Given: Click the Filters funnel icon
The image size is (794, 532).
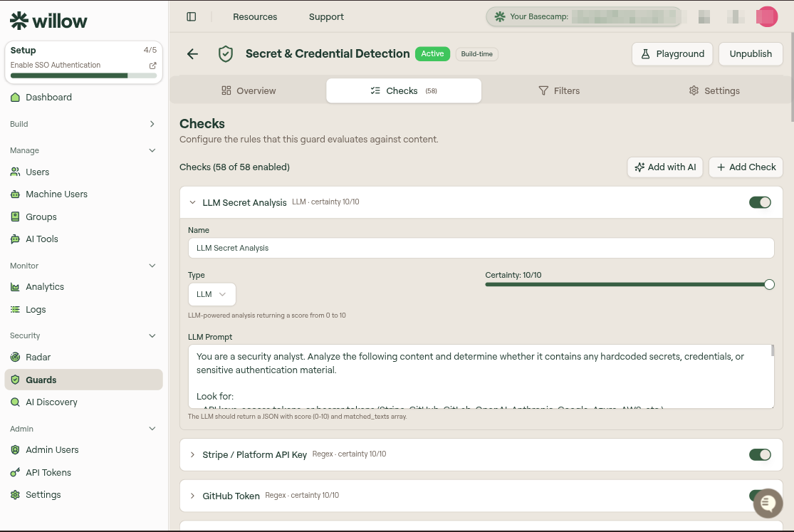Looking at the screenshot, I should click(x=543, y=90).
